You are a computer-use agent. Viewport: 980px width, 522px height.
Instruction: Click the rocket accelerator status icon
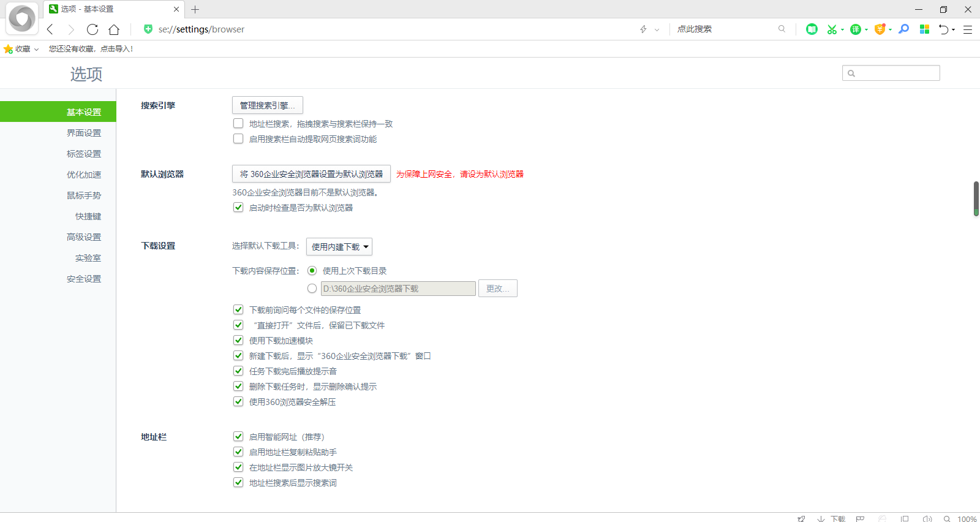tap(801, 519)
